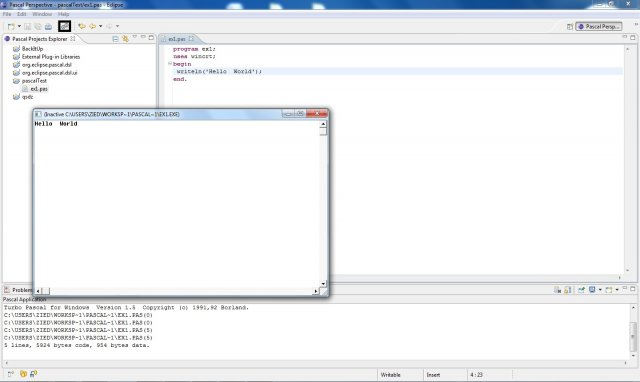
Task: Open the Window menu
Action: (x=42, y=14)
